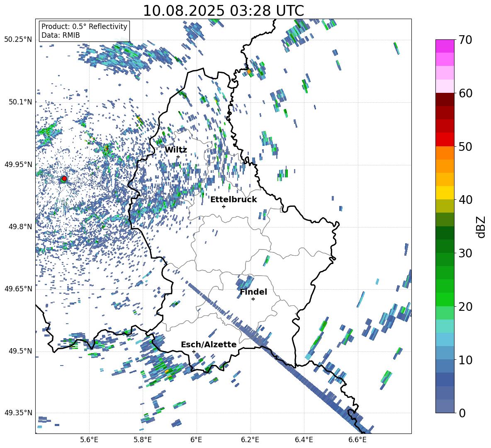Click the 6.4°E longitude label
The height and width of the screenshot is (448, 491).
click(304, 440)
